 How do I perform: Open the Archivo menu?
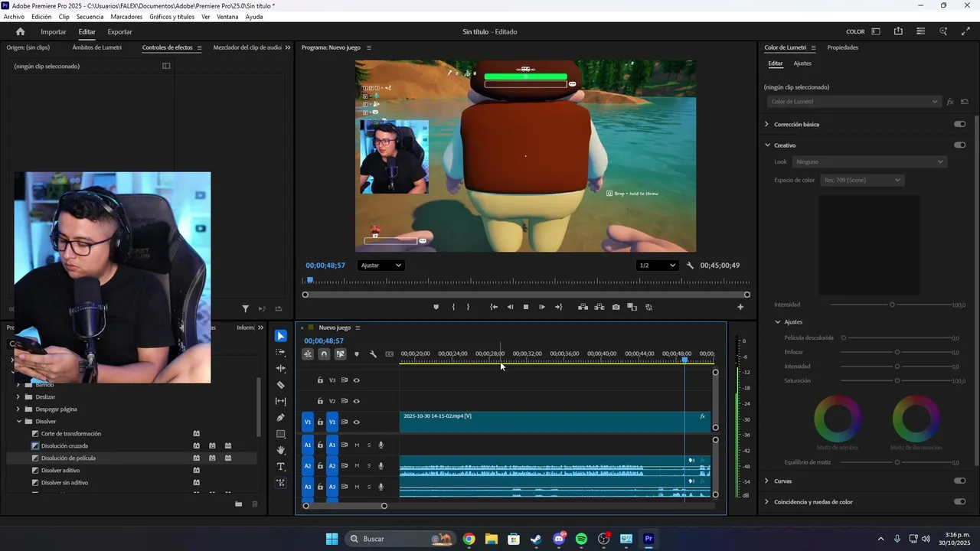coord(14,17)
